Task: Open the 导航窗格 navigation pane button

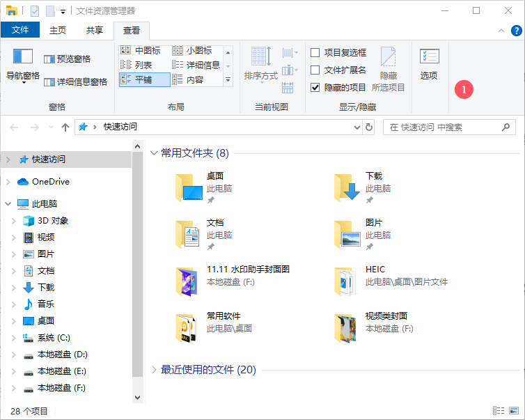Action: pos(23,65)
